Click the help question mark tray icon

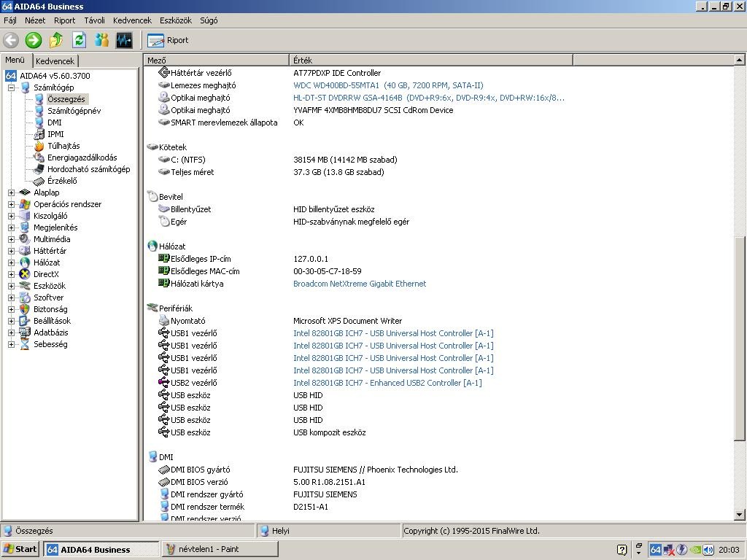(x=622, y=550)
